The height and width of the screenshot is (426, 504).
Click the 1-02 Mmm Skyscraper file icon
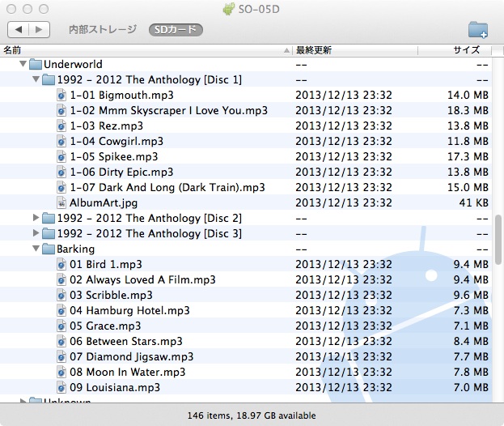[x=61, y=111]
